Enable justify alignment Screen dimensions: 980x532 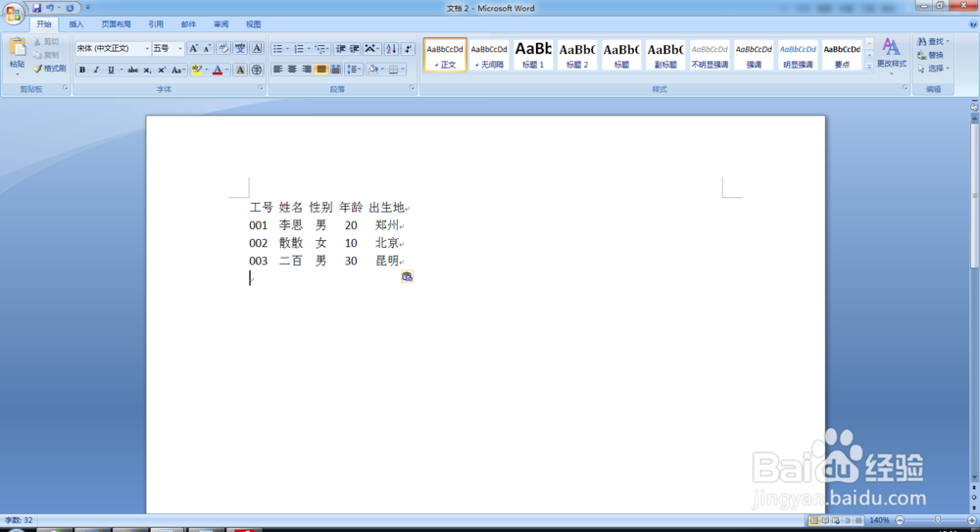(x=321, y=70)
